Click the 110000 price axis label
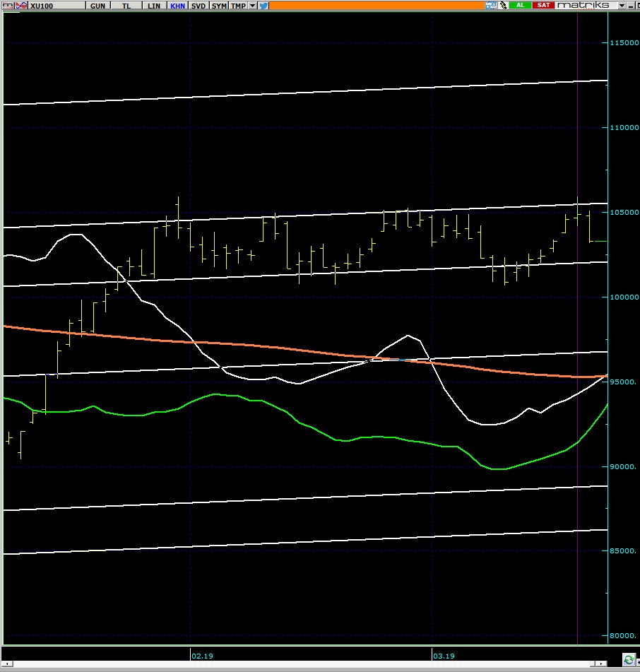This screenshot has width=640, height=672. tap(624, 128)
